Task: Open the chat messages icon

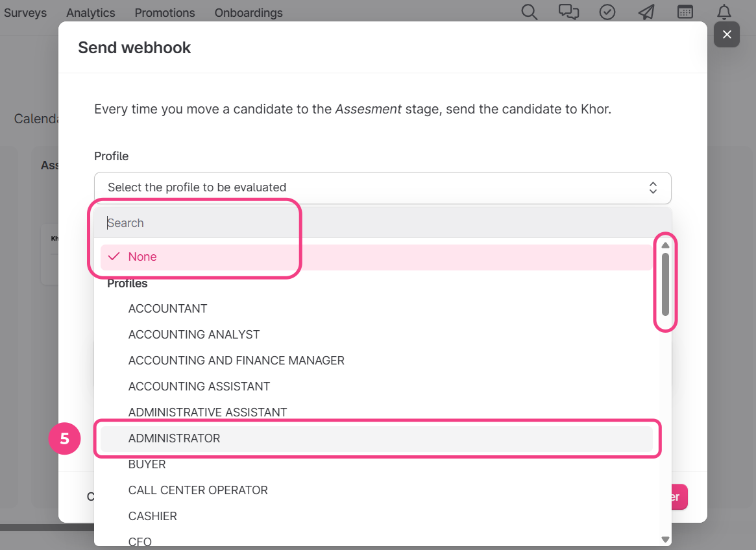Action: 568,12
